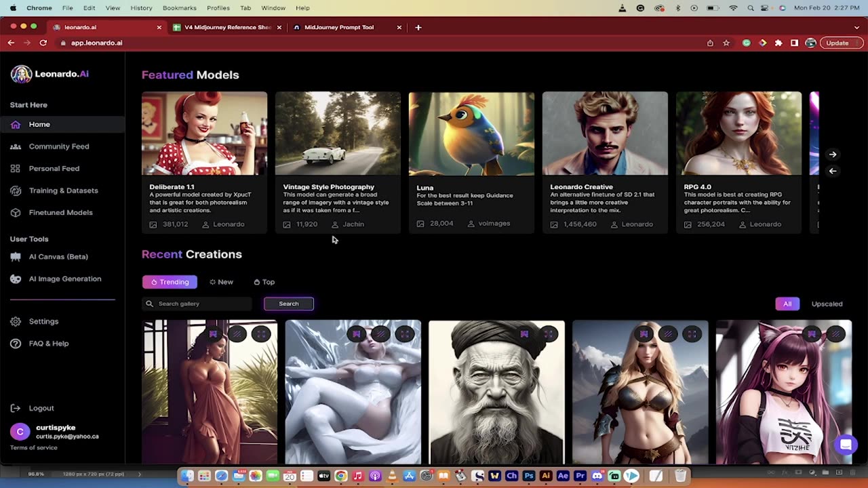
Task: Click the Search gallery input field
Action: 197,304
